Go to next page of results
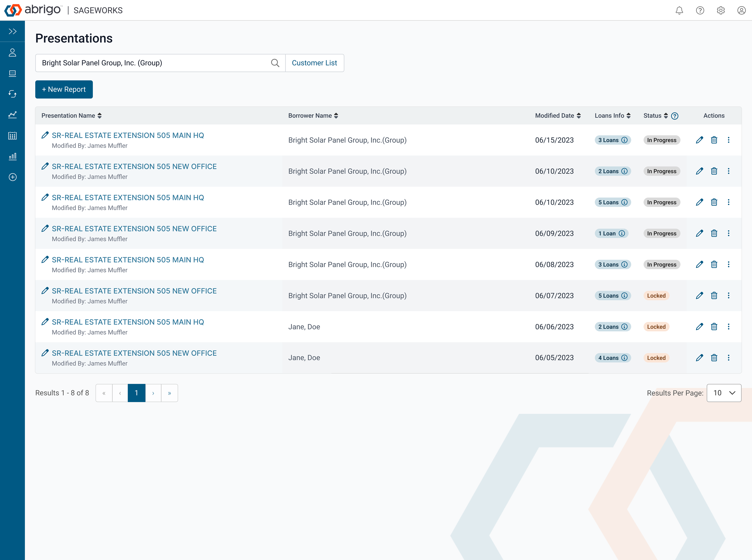Image resolution: width=752 pixels, height=560 pixels. tap(153, 393)
